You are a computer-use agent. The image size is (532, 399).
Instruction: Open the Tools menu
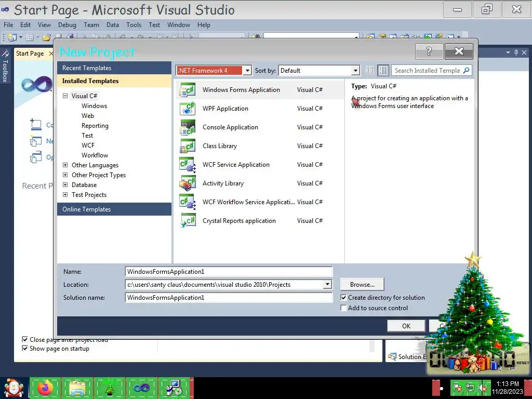pos(134,25)
